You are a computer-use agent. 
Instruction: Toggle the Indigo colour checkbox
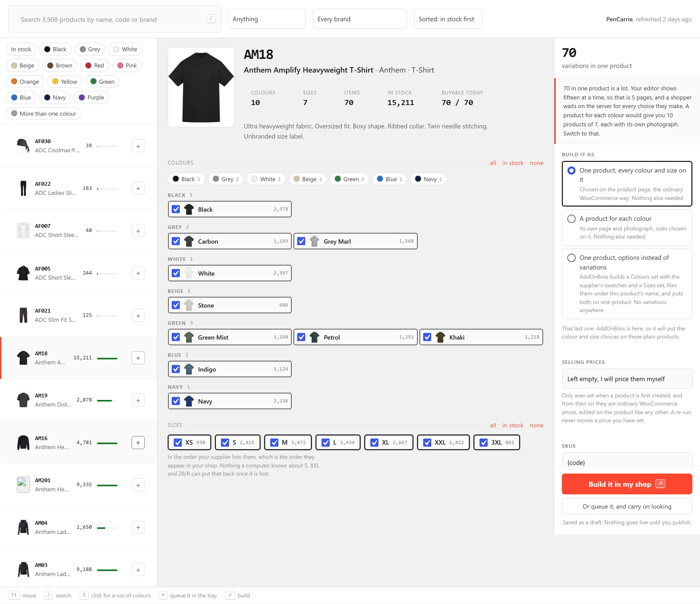click(176, 369)
